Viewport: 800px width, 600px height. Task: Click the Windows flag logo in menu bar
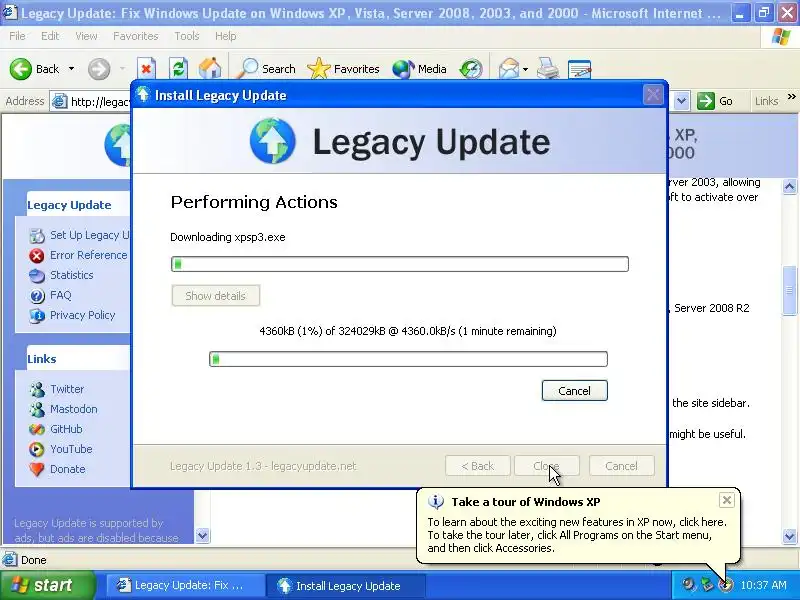click(781, 37)
